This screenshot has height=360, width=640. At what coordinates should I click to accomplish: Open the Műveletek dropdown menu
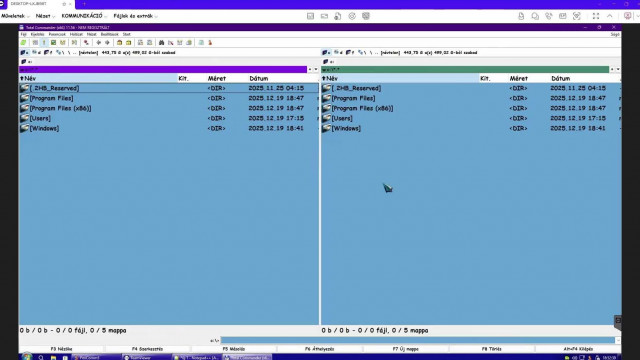16,16
